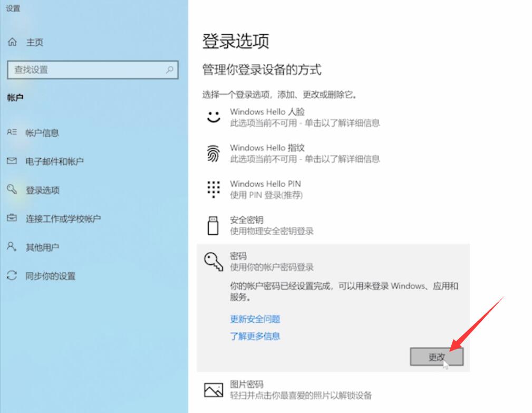Screen dimensions: 532x413
Task: Open 主页 in the sidebar
Action: (x=35, y=42)
